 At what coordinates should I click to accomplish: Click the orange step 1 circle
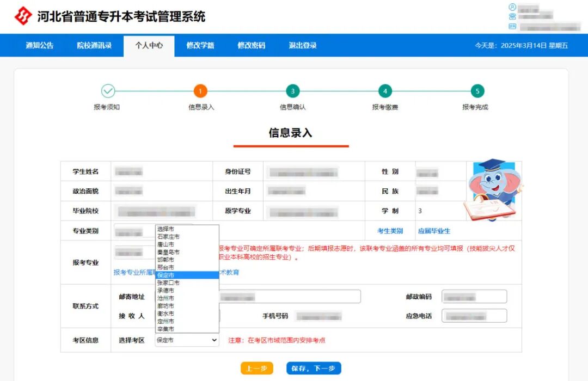(200, 91)
